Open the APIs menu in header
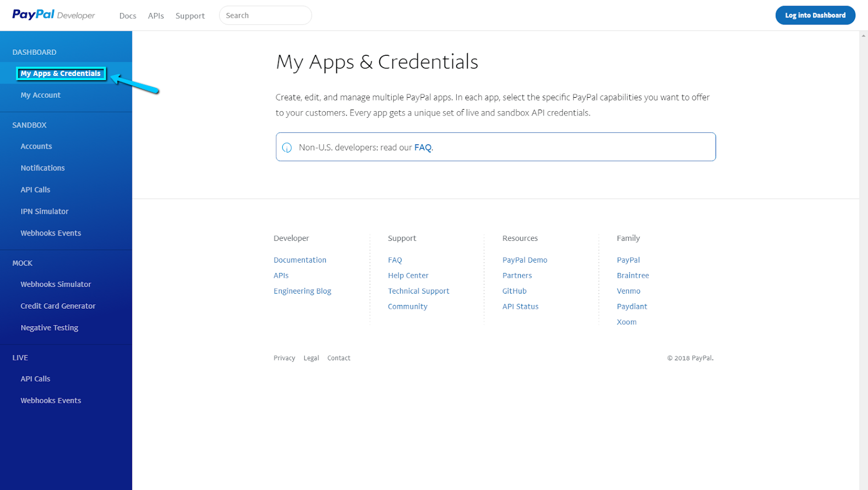Viewport: 868px width, 490px height. click(x=156, y=16)
